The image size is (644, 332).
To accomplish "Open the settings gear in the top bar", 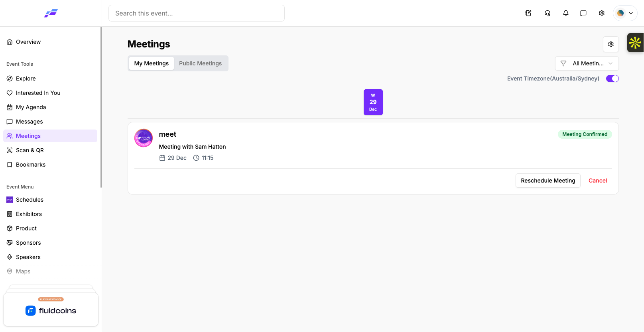I will click(x=602, y=13).
